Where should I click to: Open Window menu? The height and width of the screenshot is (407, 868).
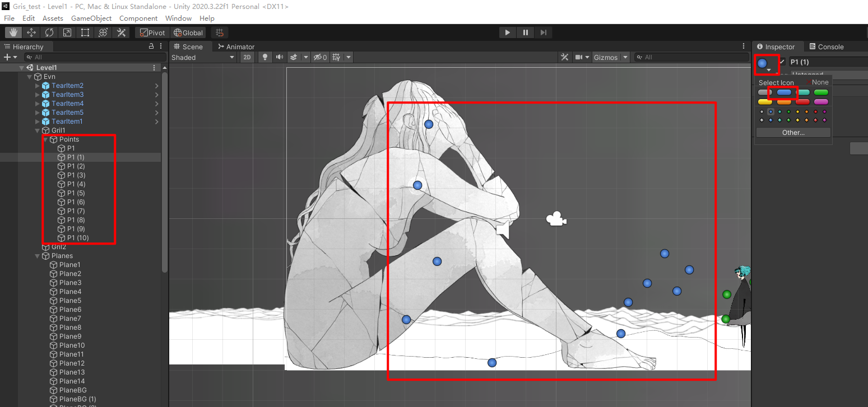tap(178, 18)
